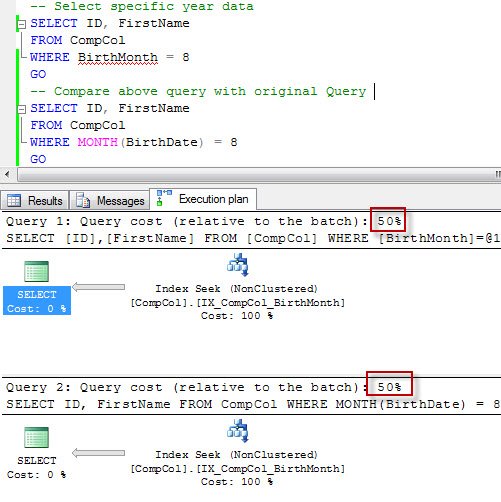Click Query 2 '[CompCol].[IX_CompCol_BirthMonth]' index label
The image size is (501, 502).
point(237,469)
